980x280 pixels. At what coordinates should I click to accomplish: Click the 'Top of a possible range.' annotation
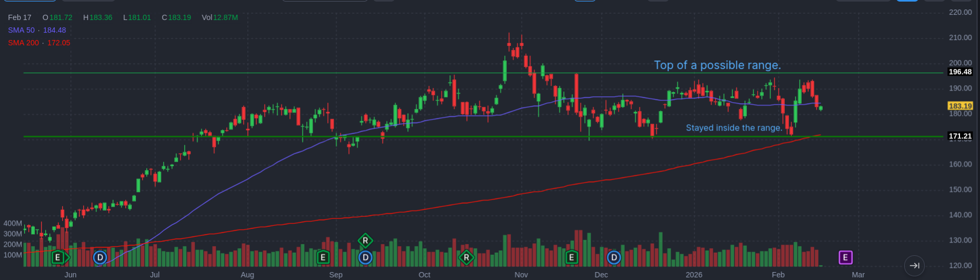pyautogui.click(x=717, y=65)
